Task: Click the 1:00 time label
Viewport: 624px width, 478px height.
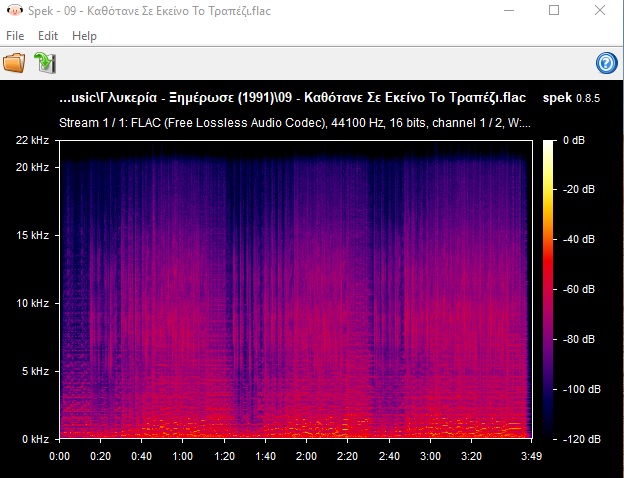Action: coord(183,456)
